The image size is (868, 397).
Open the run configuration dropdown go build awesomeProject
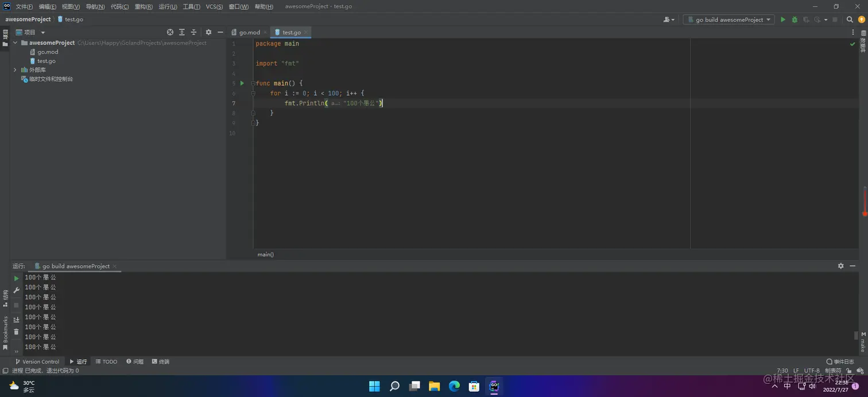click(x=729, y=20)
